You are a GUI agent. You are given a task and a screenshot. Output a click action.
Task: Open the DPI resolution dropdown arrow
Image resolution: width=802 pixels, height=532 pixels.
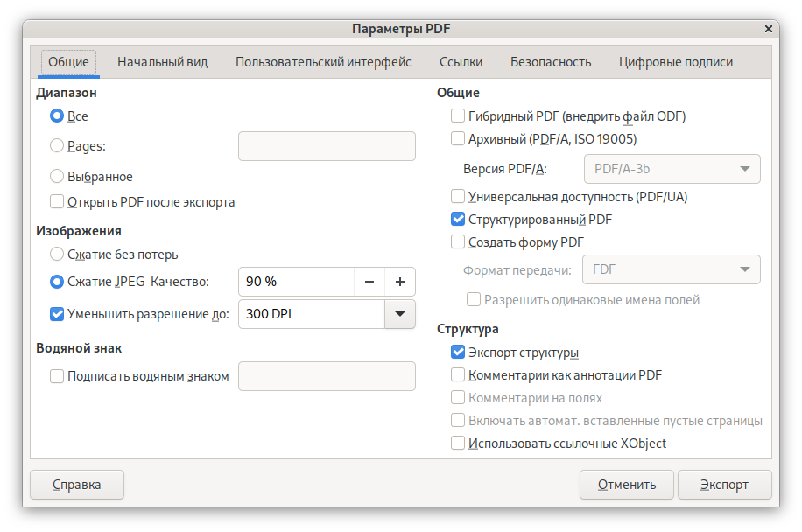click(x=399, y=314)
